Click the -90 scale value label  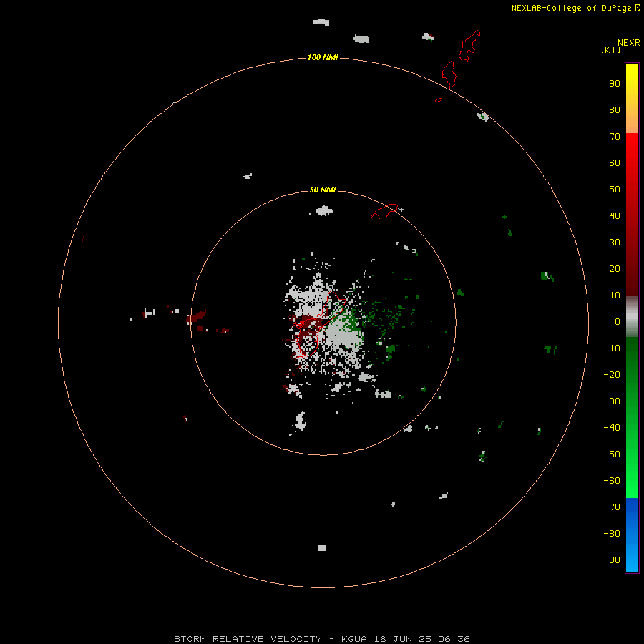tap(612, 560)
